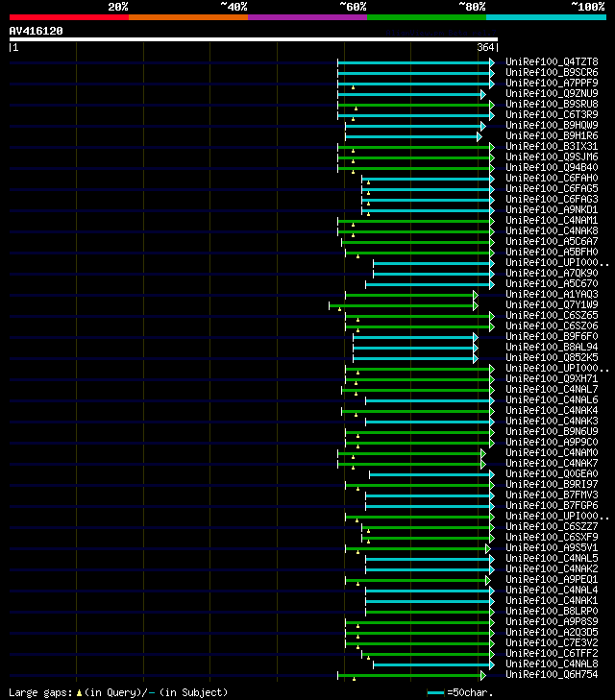Screen dimensions: 615x700
Task: Click the UniRef100_C6SZZ7 label
Action: (552, 527)
